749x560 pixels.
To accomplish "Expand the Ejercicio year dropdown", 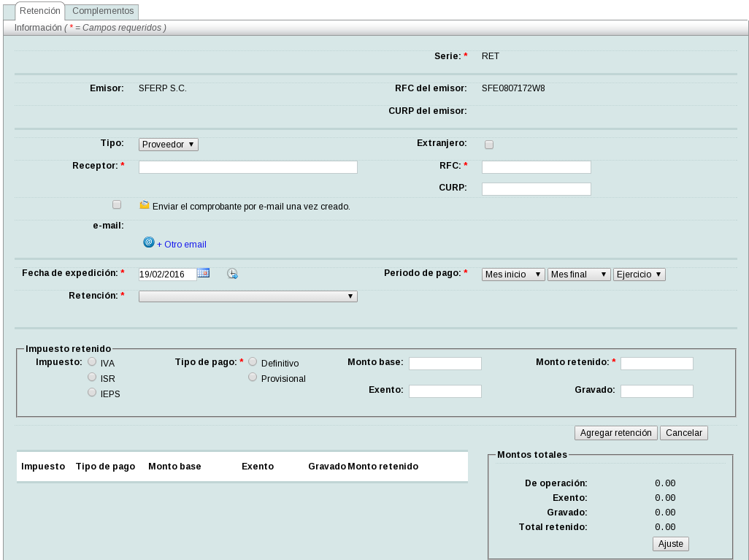I will coord(639,275).
